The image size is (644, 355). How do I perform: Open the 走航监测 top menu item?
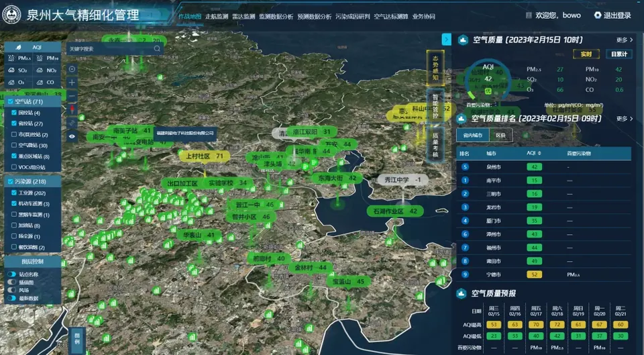[x=217, y=16]
